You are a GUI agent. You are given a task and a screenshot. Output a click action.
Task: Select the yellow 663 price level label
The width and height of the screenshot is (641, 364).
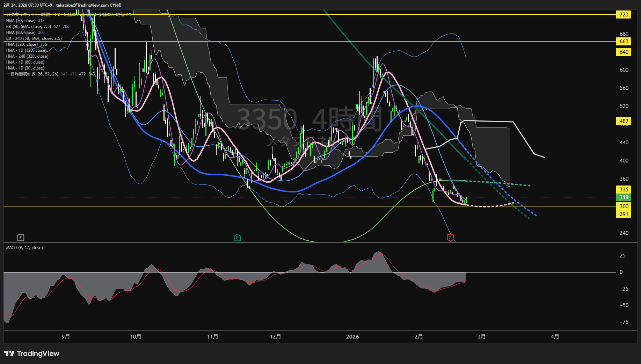(624, 42)
